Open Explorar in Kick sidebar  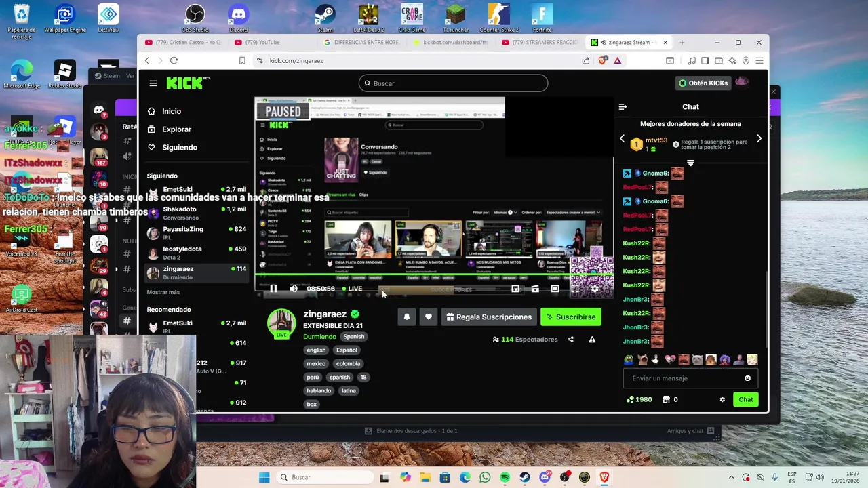[x=176, y=129]
